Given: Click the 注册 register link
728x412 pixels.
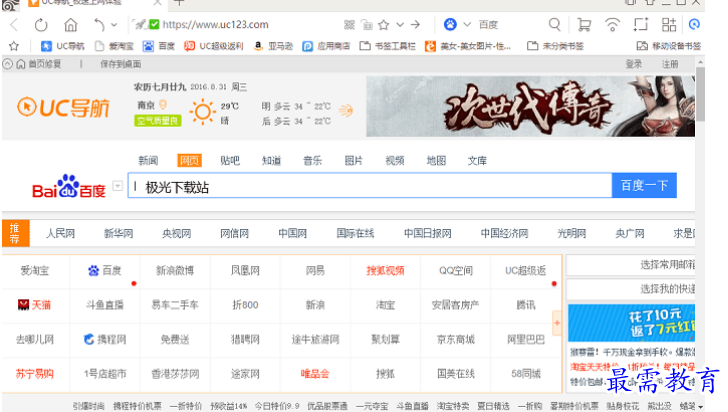Looking at the screenshot, I should pos(670,64).
